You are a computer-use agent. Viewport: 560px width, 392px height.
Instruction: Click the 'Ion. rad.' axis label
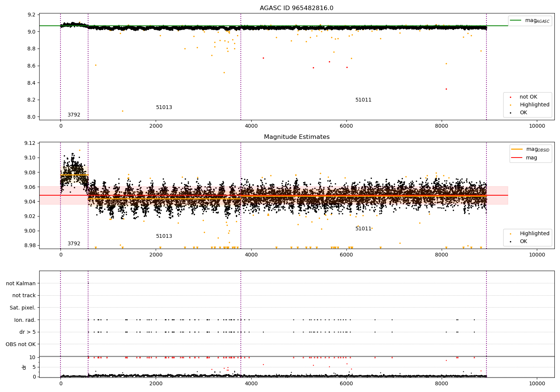tap(25, 320)
